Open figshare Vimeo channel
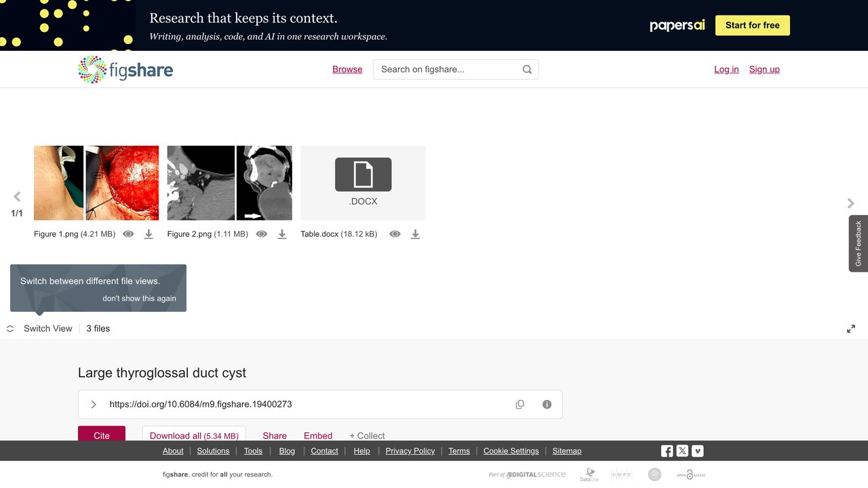The width and height of the screenshot is (868, 488). click(x=697, y=451)
